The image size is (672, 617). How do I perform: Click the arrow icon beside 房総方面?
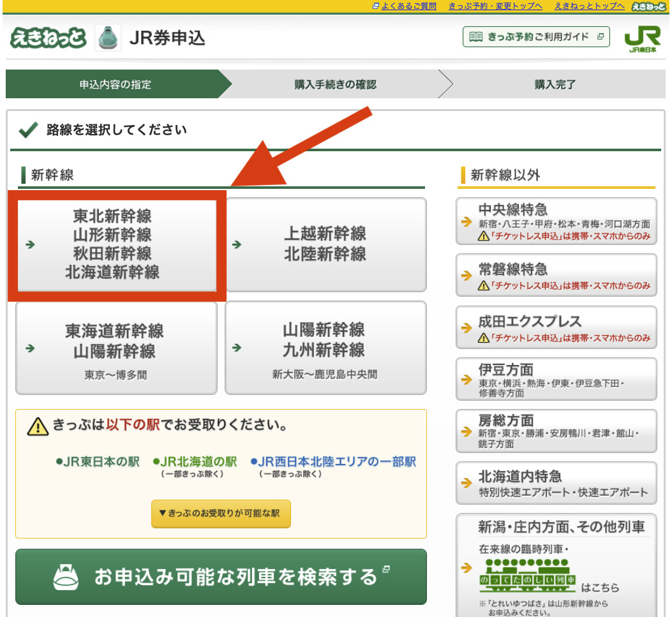coord(467,431)
